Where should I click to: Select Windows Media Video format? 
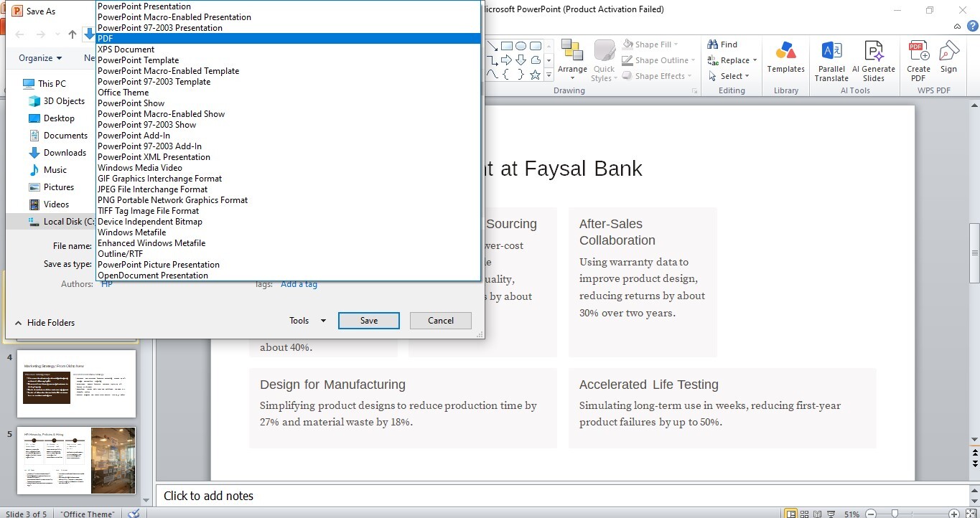tap(289, 168)
